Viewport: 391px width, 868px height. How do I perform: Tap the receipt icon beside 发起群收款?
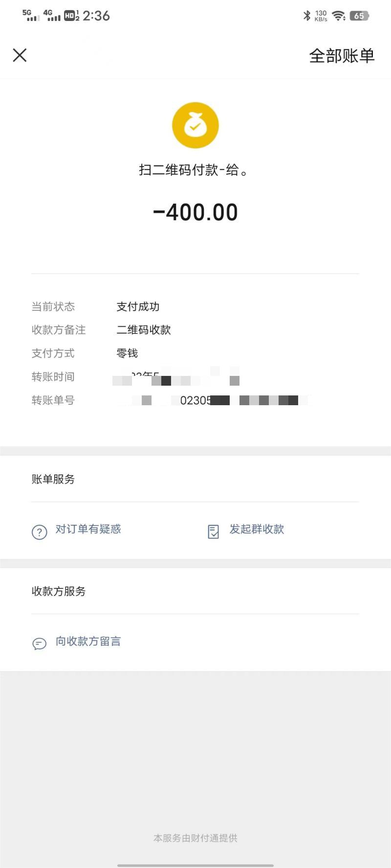tap(213, 532)
